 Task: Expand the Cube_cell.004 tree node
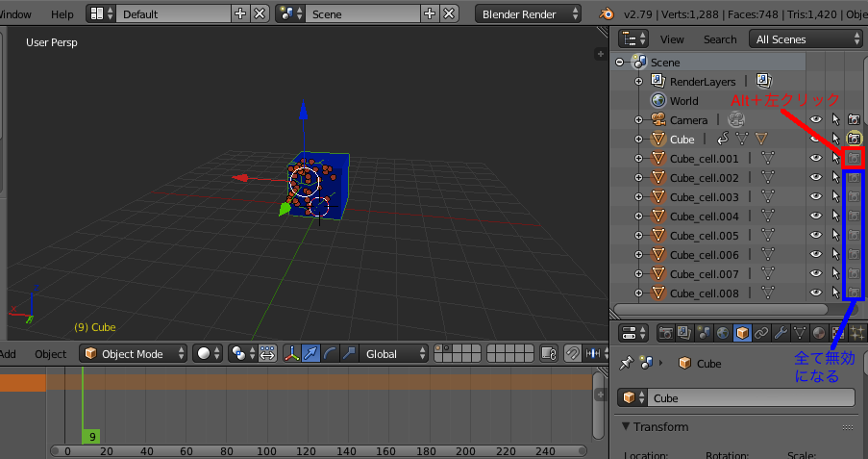[638, 217]
